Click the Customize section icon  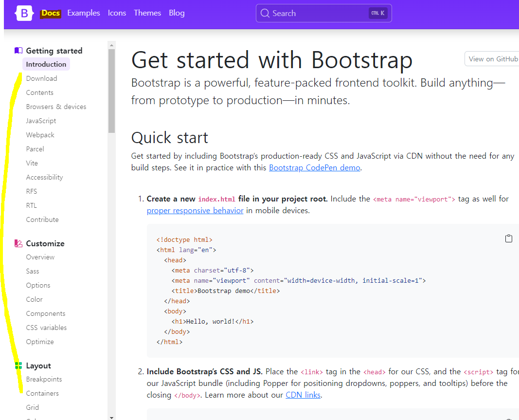pos(18,243)
